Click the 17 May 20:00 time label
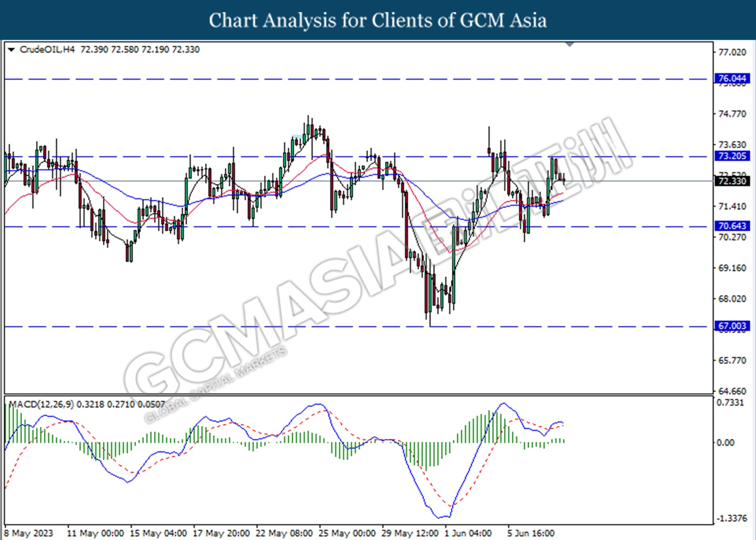This screenshot has width=756, height=540. pyautogui.click(x=221, y=533)
